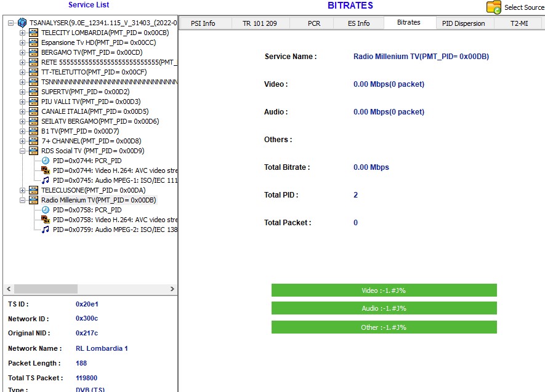Select PID=0x0758: Video H.264 row
This screenshot has height=392, width=545.
coord(115,220)
